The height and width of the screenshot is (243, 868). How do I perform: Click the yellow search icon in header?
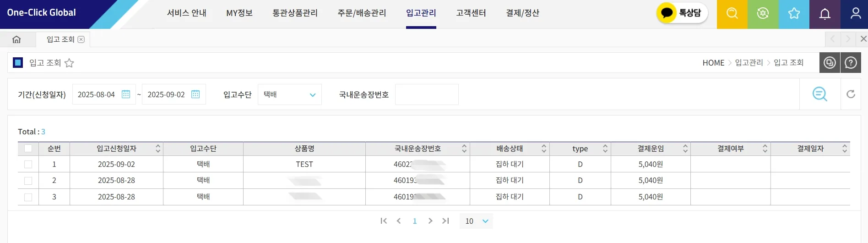[732, 13]
